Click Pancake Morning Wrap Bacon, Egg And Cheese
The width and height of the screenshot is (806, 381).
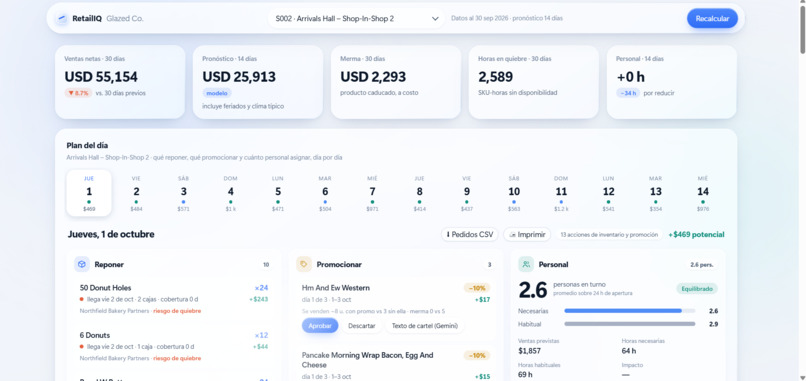click(368, 360)
